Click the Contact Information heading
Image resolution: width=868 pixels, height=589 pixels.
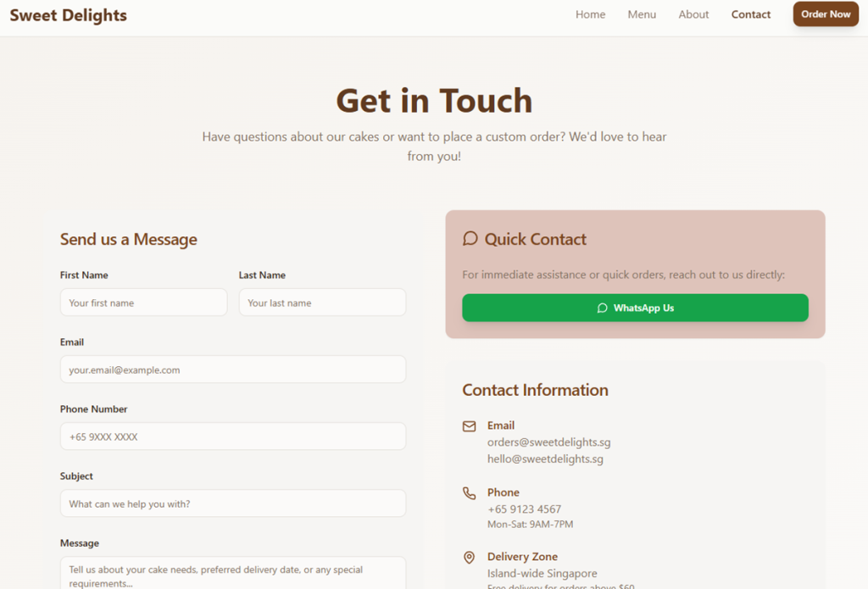[536, 390]
